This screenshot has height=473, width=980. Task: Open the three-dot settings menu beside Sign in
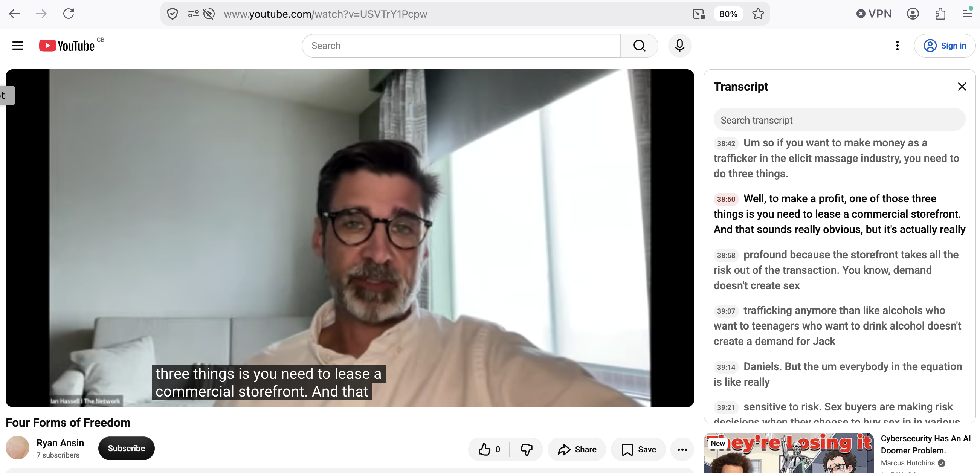click(897, 46)
